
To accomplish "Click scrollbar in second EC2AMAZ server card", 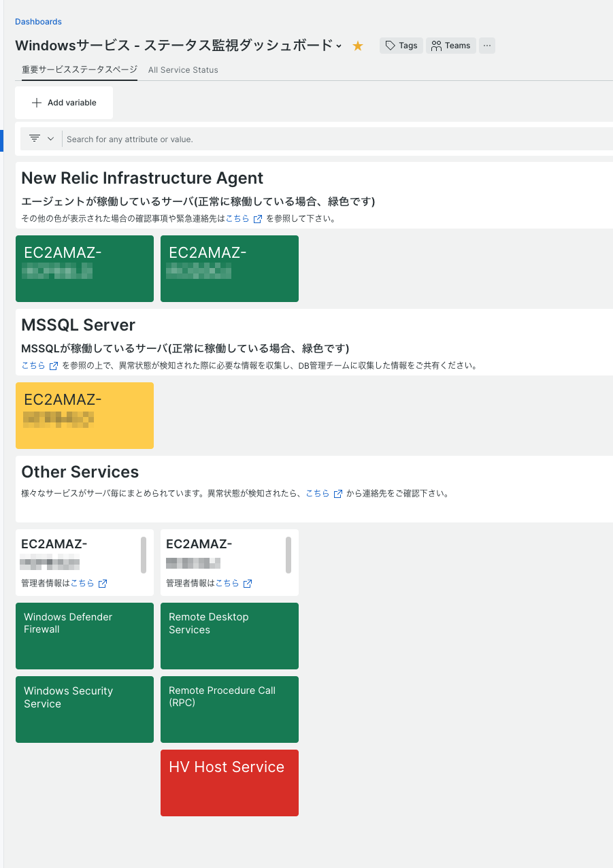I will coord(288,554).
